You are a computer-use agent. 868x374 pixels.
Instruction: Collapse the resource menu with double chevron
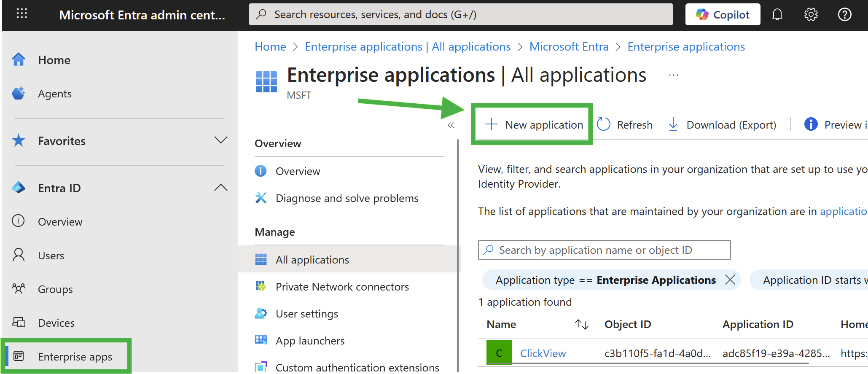pyautogui.click(x=451, y=125)
